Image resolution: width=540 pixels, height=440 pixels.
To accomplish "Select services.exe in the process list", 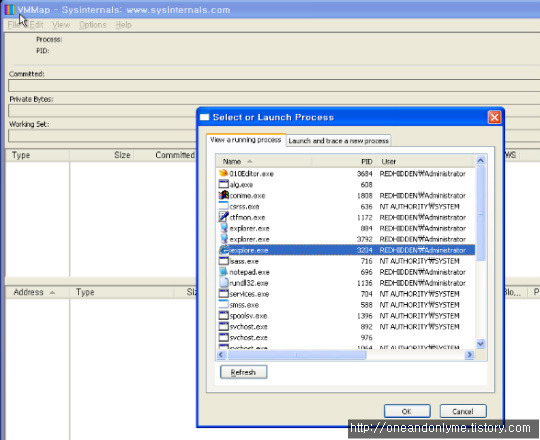I will pyautogui.click(x=249, y=294).
